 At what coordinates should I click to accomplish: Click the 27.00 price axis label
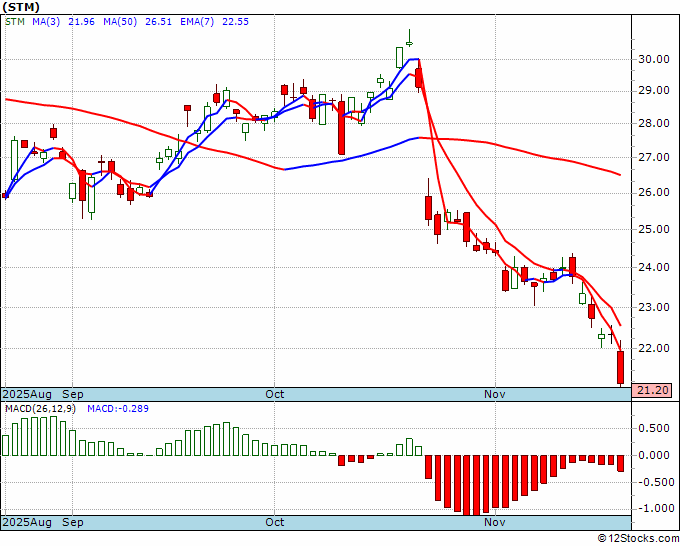coord(654,157)
